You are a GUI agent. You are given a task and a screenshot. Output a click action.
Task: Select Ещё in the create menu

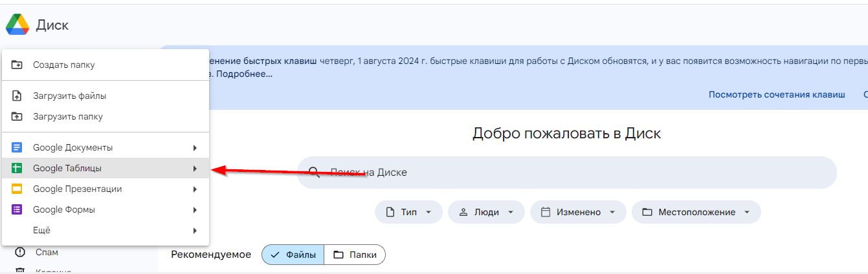106,230
